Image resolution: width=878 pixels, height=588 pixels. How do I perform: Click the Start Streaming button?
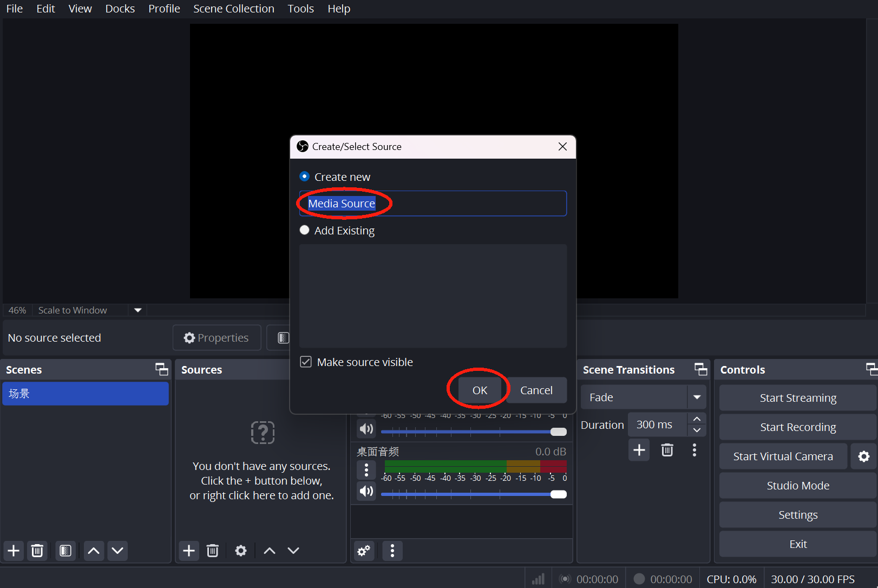coord(797,397)
